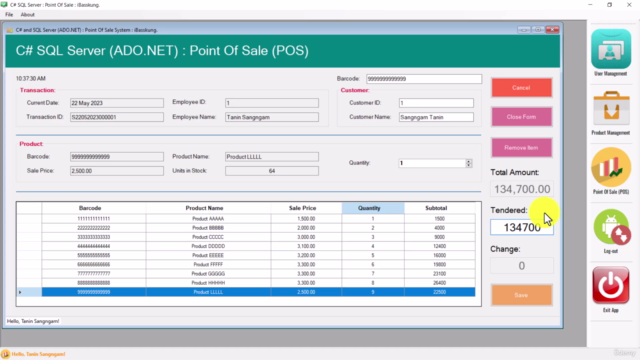Click the orange Save button

(521, 295)
